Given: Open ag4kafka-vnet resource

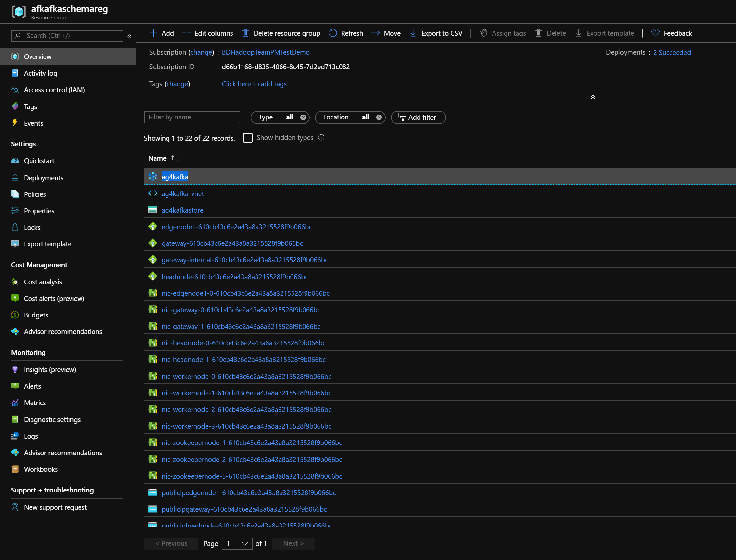Looking at the screenshot, I should (183, 194).
